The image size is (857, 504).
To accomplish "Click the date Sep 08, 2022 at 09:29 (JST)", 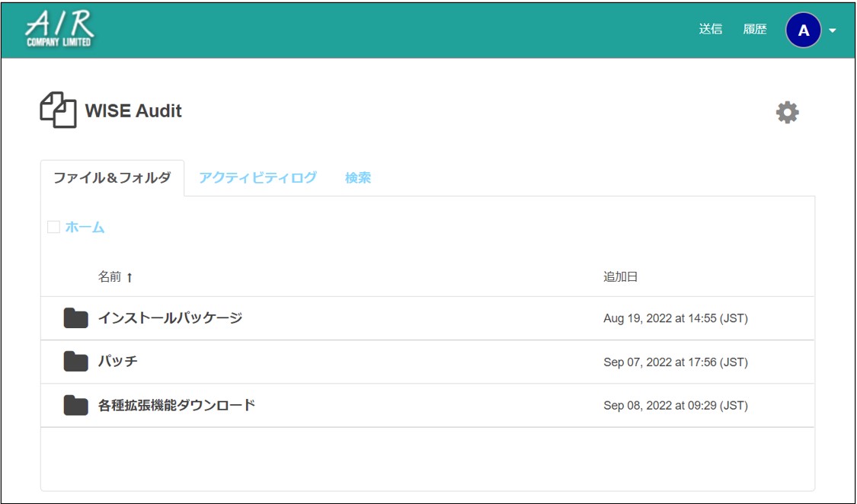I will tap(676, 406).
